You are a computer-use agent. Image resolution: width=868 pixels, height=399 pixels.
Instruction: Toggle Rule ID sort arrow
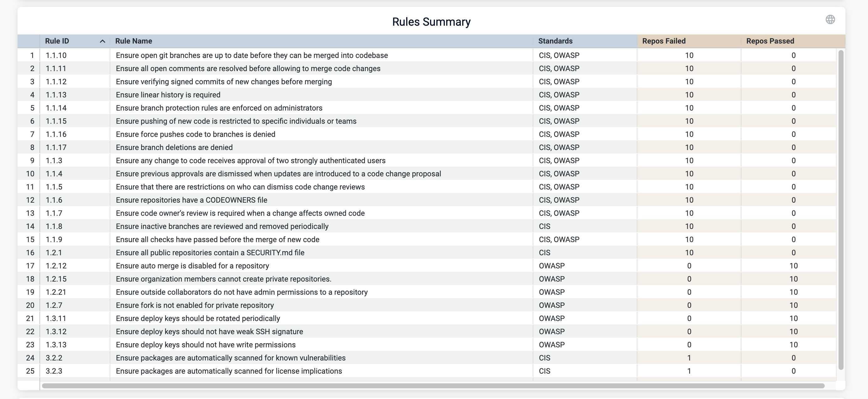click(102, 41)
